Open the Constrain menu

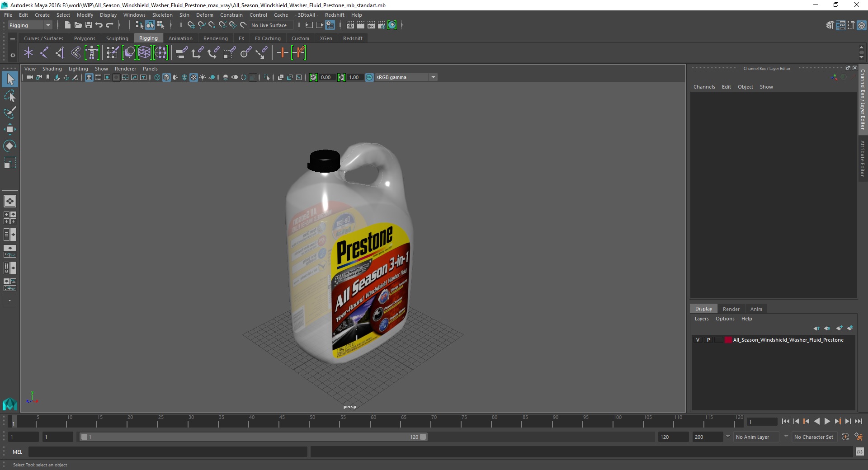tap(231, 15)
